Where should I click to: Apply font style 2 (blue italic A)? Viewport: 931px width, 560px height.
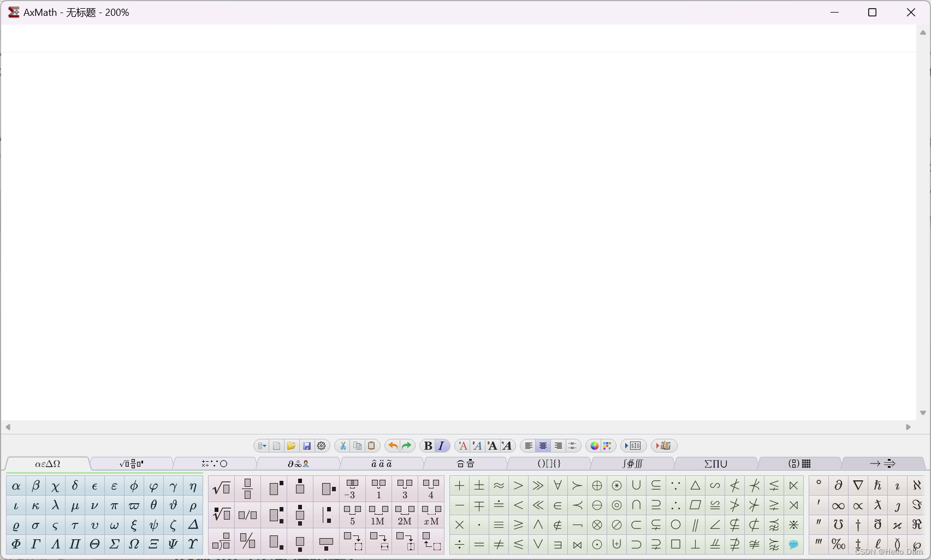point(477,446)
